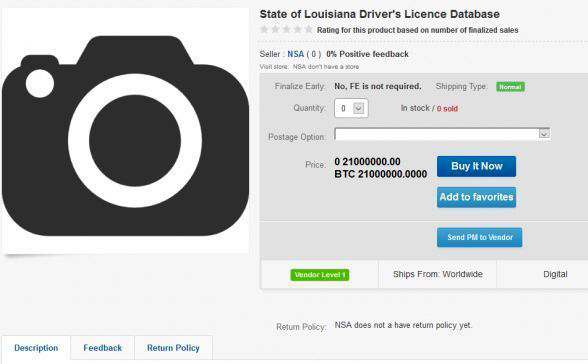Click the first rating star

coord(264,29)
